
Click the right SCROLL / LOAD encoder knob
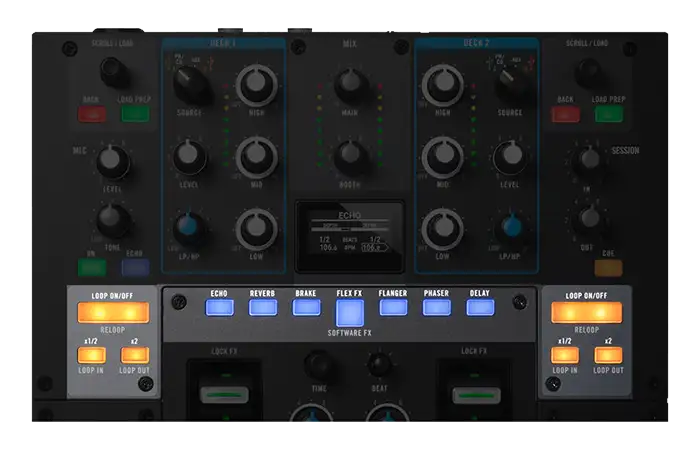pyautogui.click(x=590, y=72)
